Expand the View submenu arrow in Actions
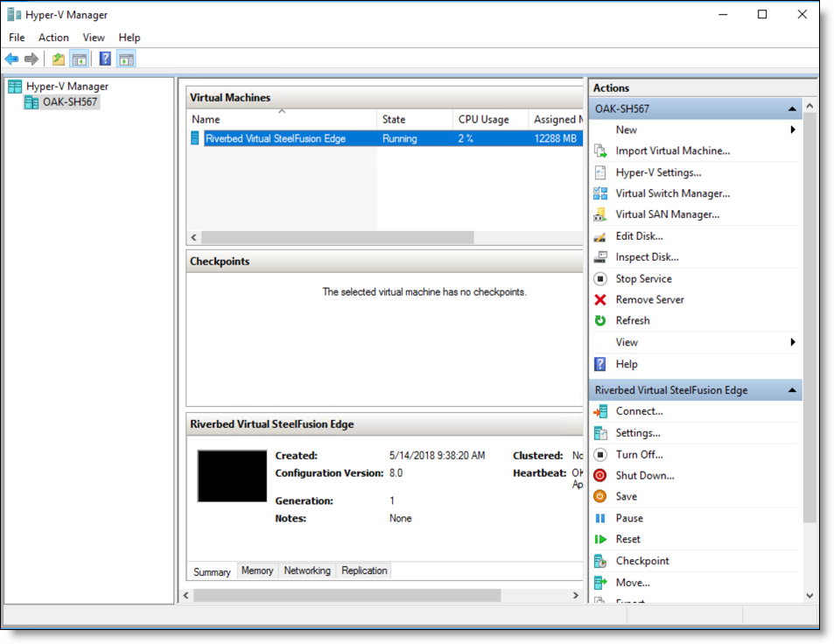This screenshot has width=834, height=644. 793,342
